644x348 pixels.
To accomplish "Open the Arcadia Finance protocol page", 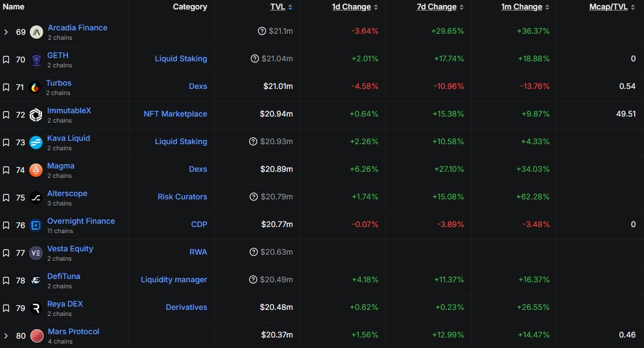I will pos(77,28).
